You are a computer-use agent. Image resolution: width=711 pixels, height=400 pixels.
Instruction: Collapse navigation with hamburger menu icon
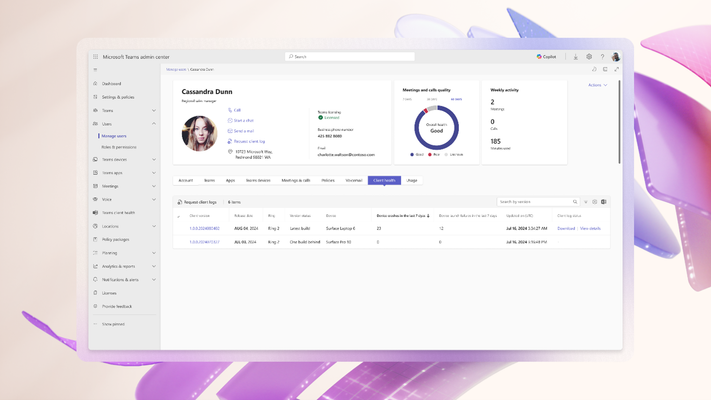[96, 70]
